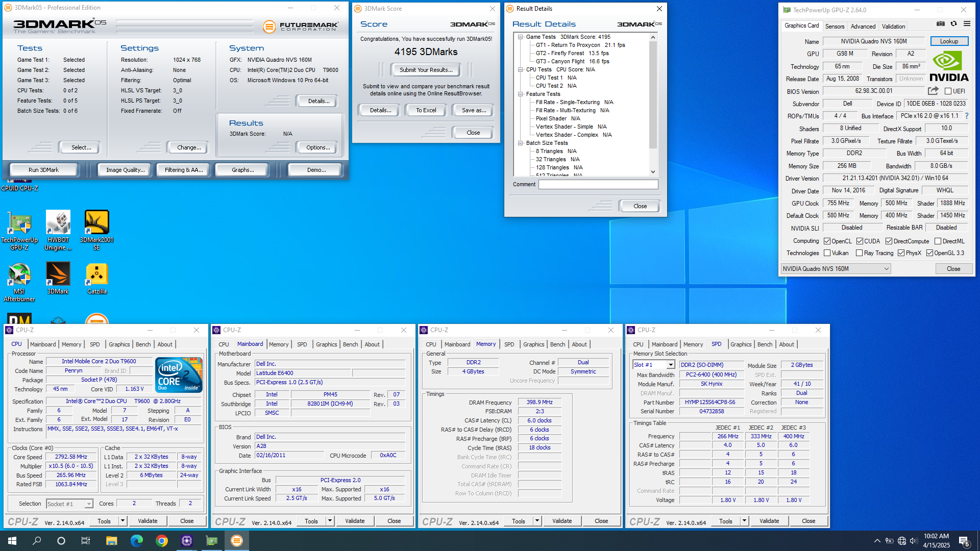The width and height of the screenshot is (980, 551).
Task: Open the MSI Afterburner desktop icon
Action: point(19,282)
